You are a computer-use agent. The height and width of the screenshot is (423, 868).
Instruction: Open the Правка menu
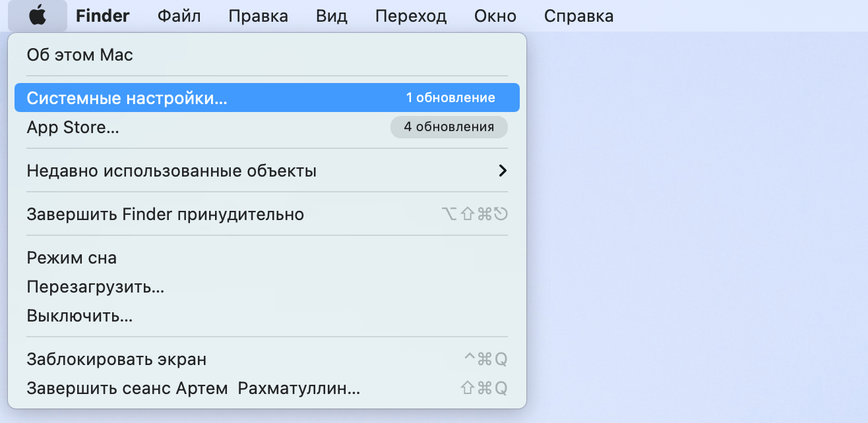coord(257,16)
